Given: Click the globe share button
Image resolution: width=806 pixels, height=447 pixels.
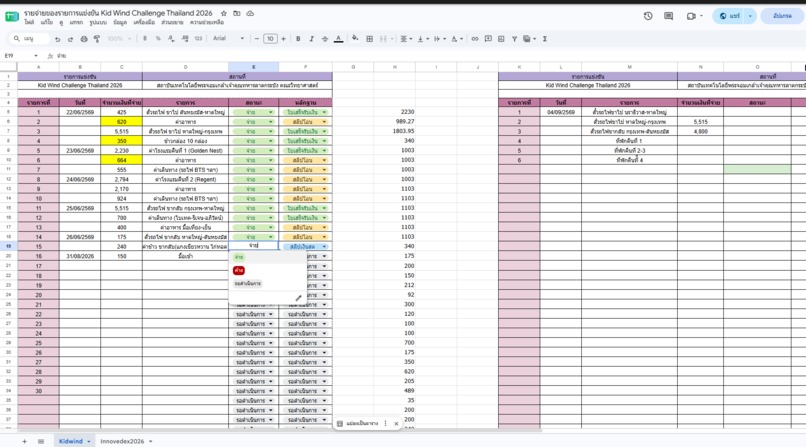Looking at the screenshot, I should (729, 16).
